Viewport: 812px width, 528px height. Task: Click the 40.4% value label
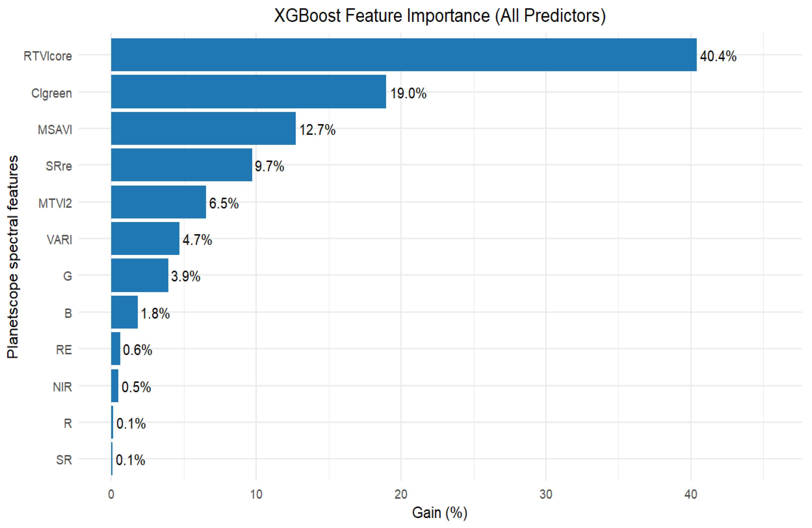718,56
